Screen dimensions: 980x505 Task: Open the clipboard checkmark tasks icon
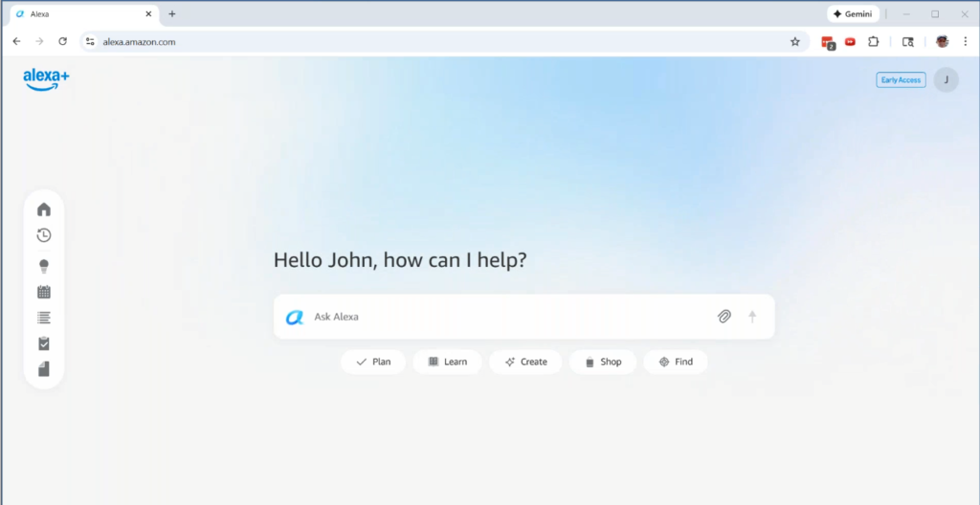pos(44,343)
